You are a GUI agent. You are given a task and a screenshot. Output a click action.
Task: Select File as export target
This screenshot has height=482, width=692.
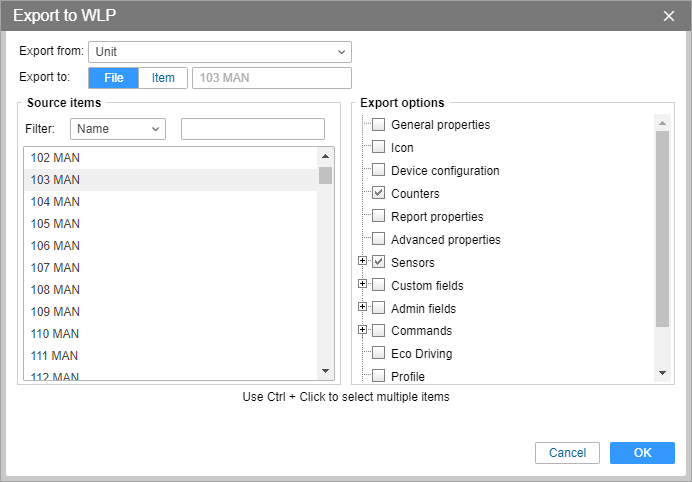coord(113,78)
